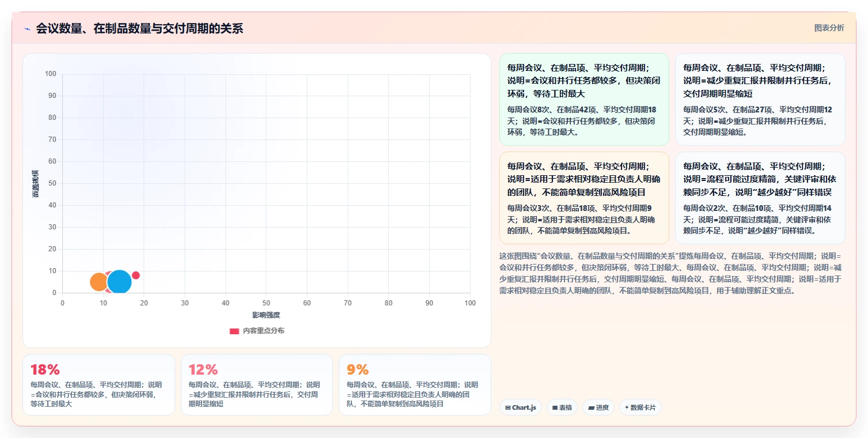The height and width of the screenshot is (438, 868).
Task: Select the 数据卡片 tag chip
Action: [x=640, y=407]
